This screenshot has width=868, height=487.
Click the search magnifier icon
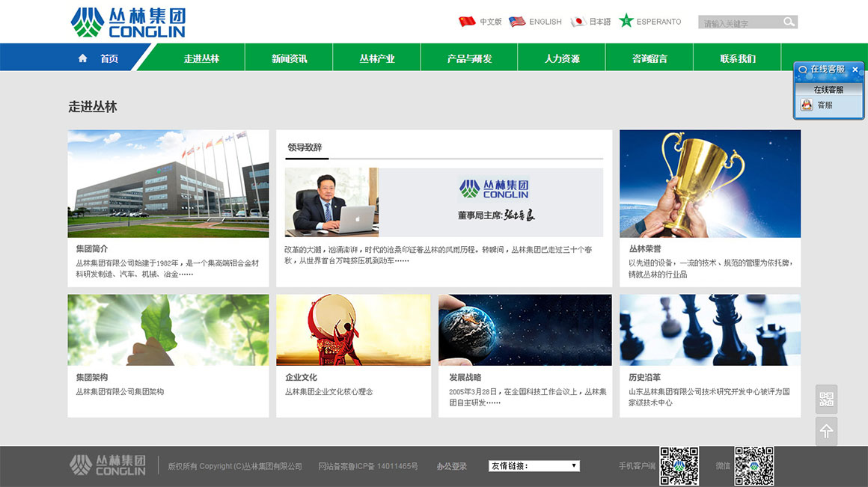[x=789, y=22]
